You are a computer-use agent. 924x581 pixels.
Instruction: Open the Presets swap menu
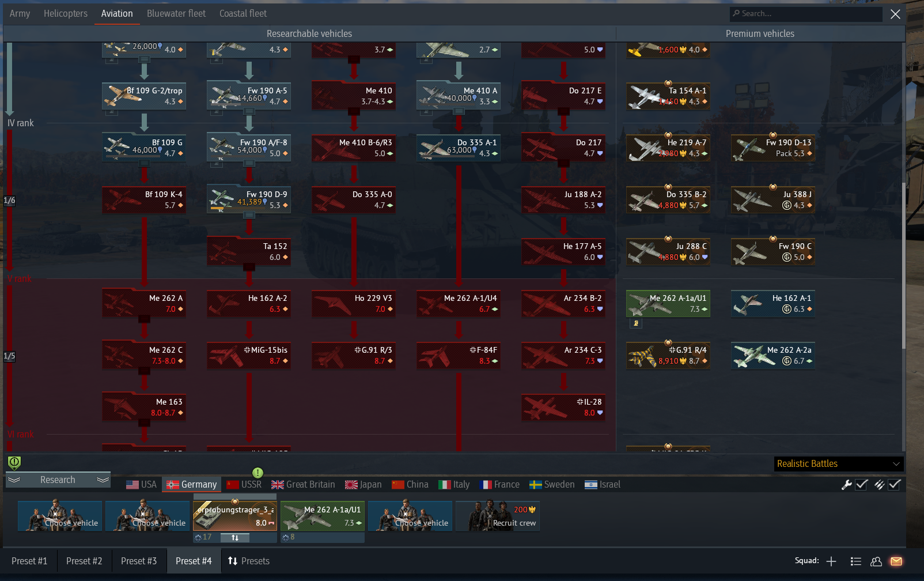pos(248,561)
